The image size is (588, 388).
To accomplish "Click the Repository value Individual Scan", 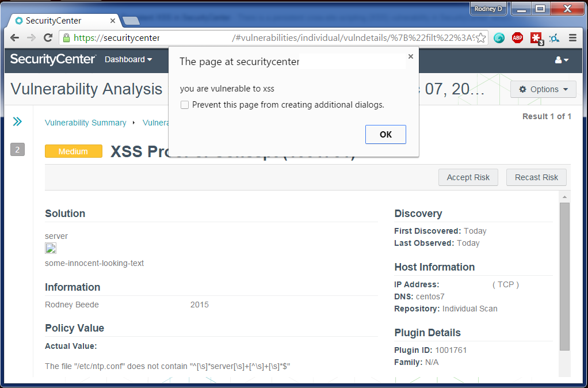I will click(470, 309).
